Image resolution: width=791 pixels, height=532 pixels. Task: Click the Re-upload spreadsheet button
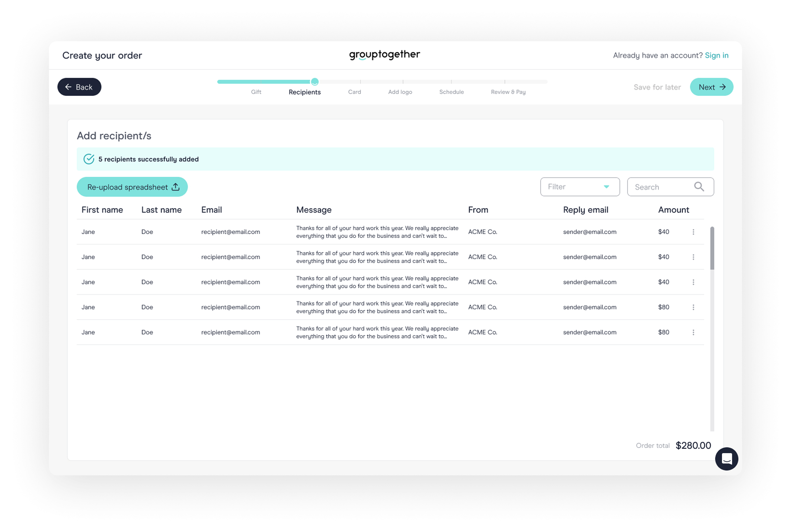click(x=132, y=186)
